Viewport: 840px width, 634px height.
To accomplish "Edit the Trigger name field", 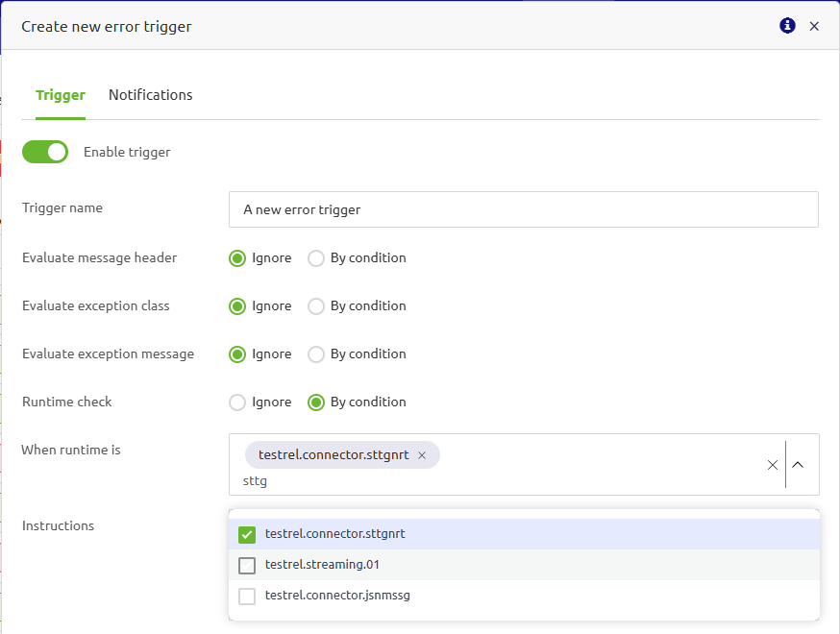I will pyautogui.click(x=523, y=209).
